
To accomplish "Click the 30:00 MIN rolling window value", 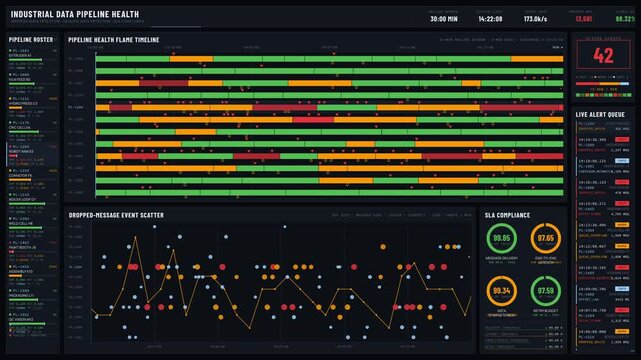I will tap(444, 19).
